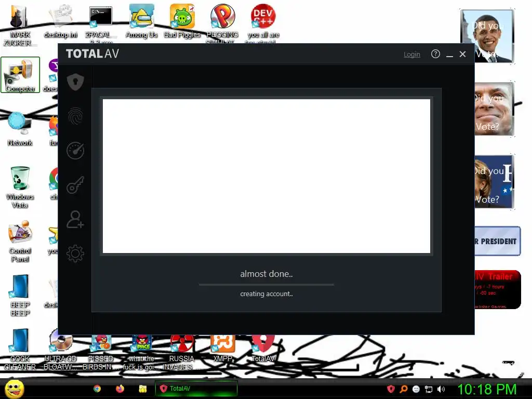Viewport: 532px width, 399px height.
Task: Click the 10:18 PM taskbar clock
Action: [487, 389]
